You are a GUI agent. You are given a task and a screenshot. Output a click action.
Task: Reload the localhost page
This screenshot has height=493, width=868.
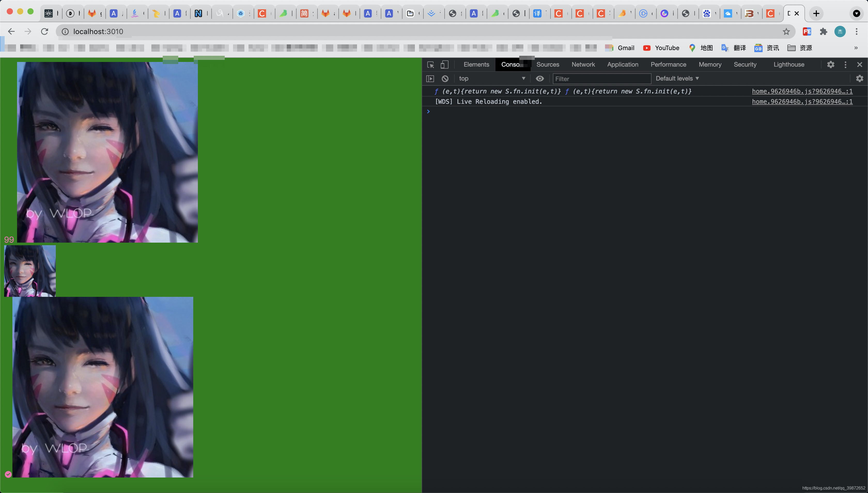pos(44,31)
